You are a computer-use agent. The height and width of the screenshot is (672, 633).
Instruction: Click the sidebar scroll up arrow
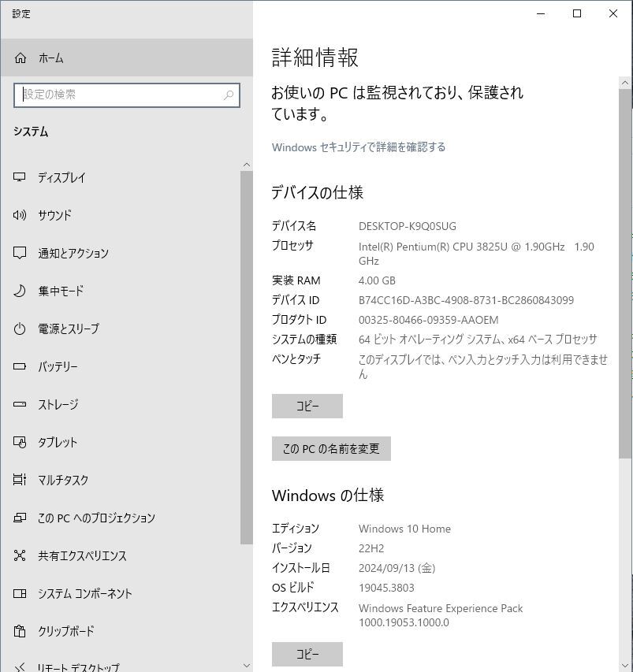pyautogui.click(x=247, y=165)
